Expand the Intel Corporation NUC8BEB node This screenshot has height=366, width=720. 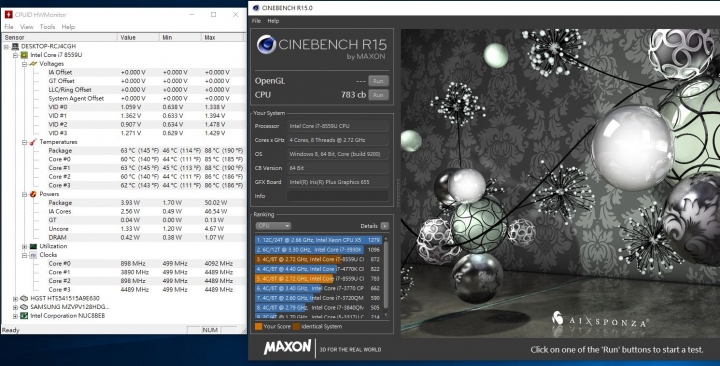15,316
